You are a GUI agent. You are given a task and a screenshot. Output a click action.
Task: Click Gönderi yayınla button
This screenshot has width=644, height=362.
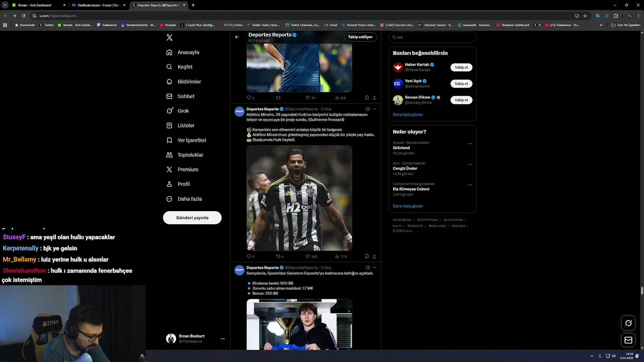[192, 218]
